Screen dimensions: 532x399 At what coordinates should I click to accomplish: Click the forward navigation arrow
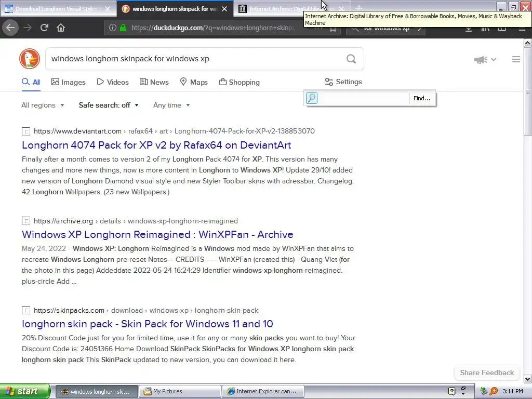(x=28, y=28)
